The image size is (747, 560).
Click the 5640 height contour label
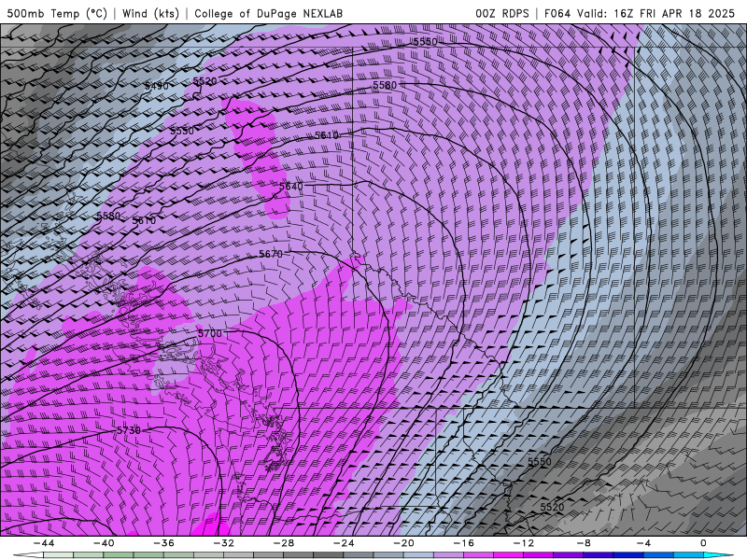[x=290, y=186]
